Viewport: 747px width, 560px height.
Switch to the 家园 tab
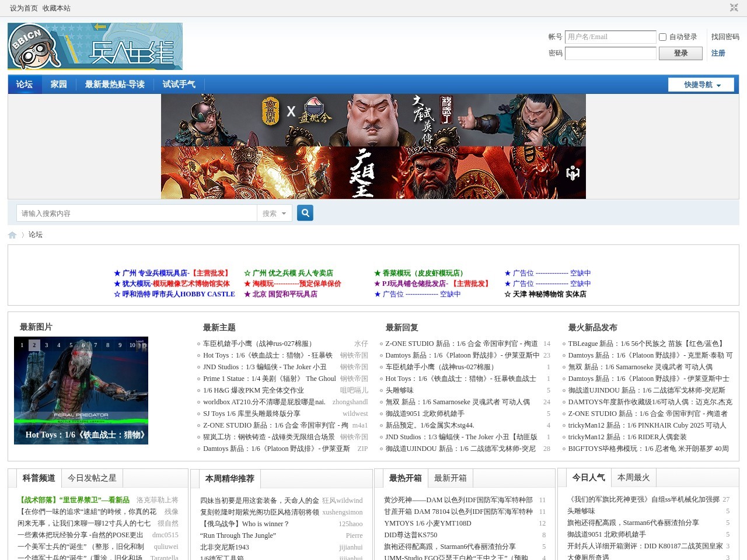click(x=58, y=84)
